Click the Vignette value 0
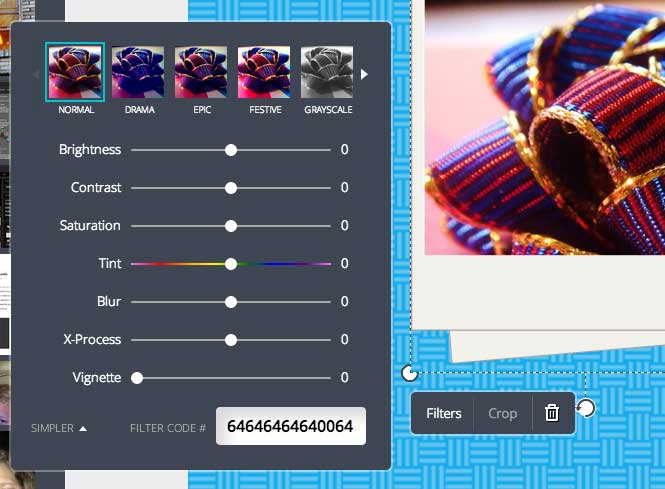Viewport: 665px width, 489px height. pyautogui.click(x=344, y=377)
